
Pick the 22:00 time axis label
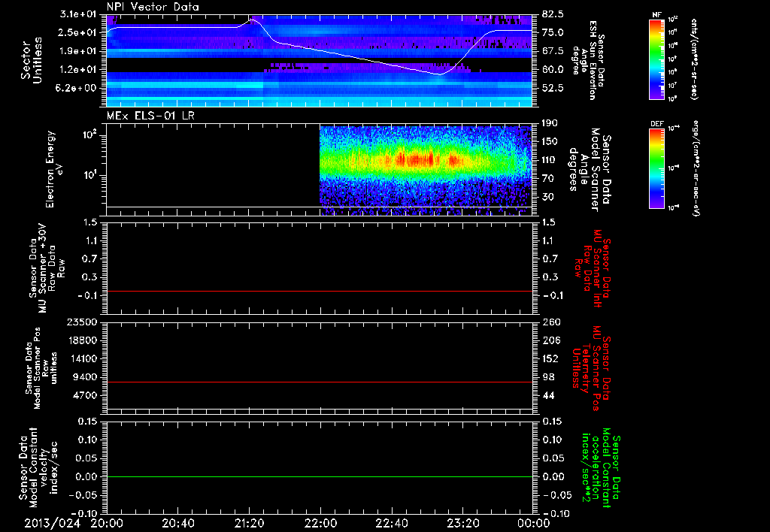[320, 523]
